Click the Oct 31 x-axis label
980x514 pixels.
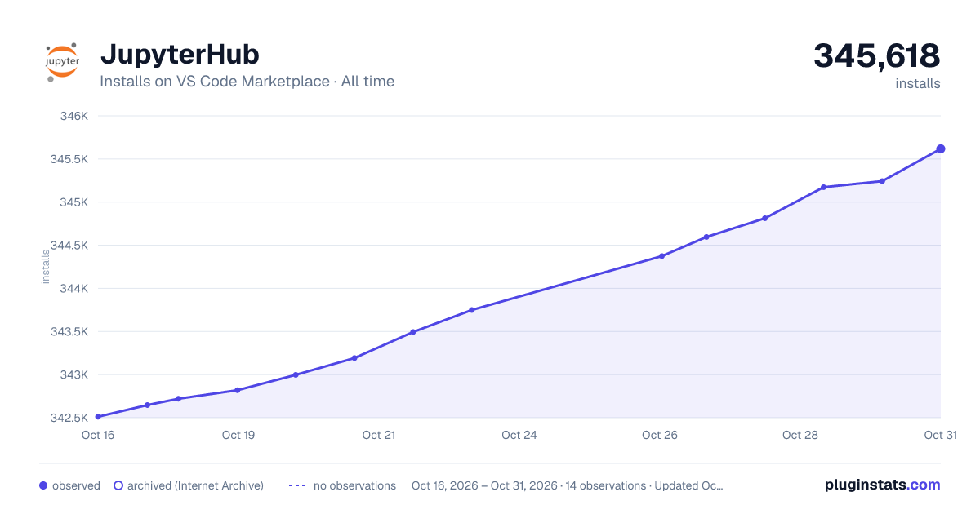[x=941, y=435]
